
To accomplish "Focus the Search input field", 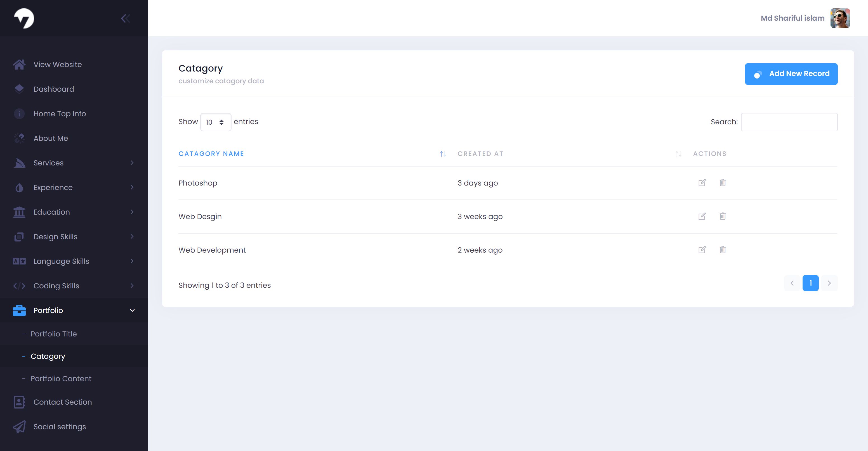I will (789, 122).
